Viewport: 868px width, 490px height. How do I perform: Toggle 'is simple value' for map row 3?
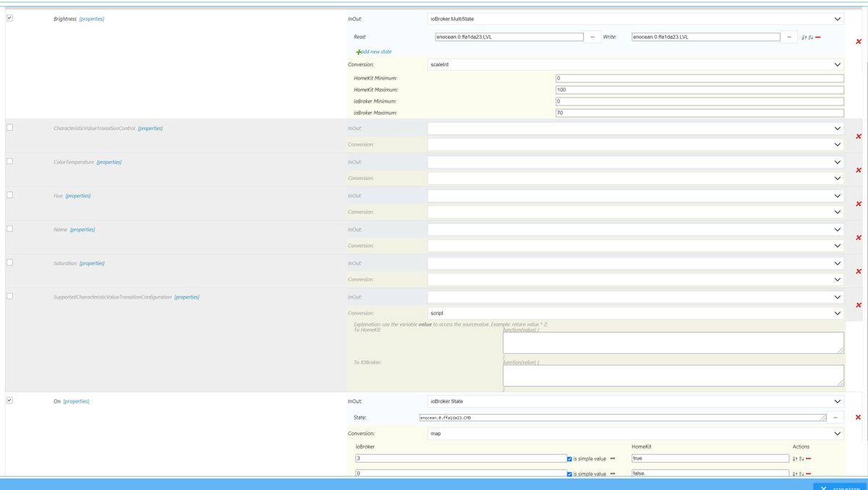point(569,459)
